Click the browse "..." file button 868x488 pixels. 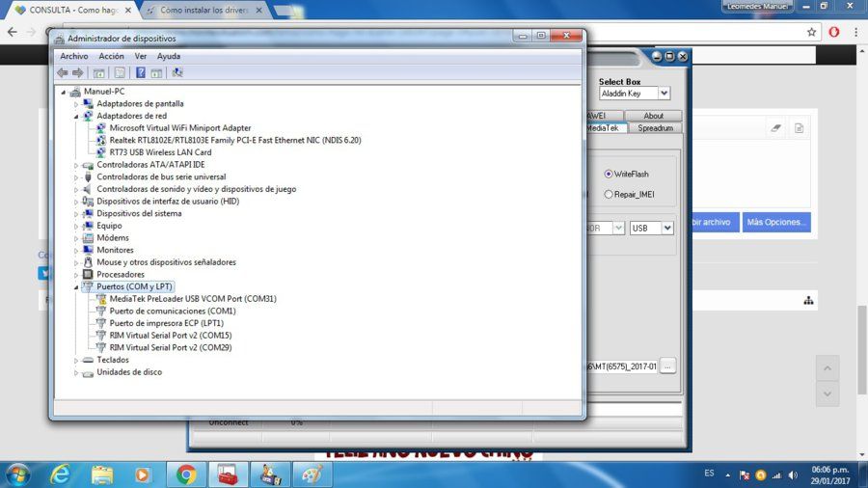pyautogui.click(x=667, y=366)
